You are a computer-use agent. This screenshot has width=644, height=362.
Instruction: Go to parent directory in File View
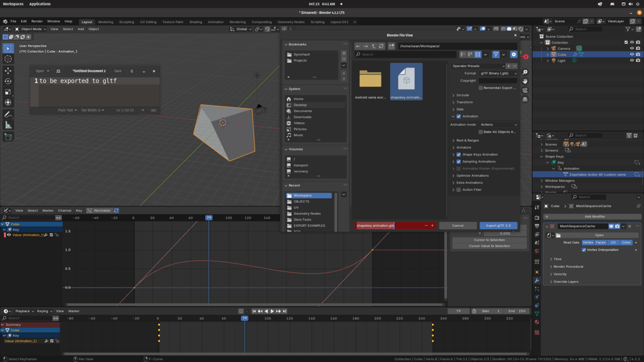coord(373,46)
